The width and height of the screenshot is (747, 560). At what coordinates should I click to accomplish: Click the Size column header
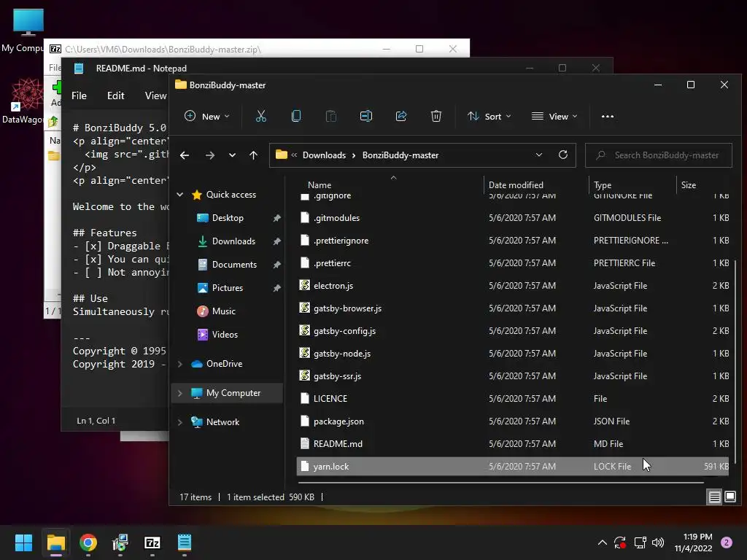[x=689, y=184]
